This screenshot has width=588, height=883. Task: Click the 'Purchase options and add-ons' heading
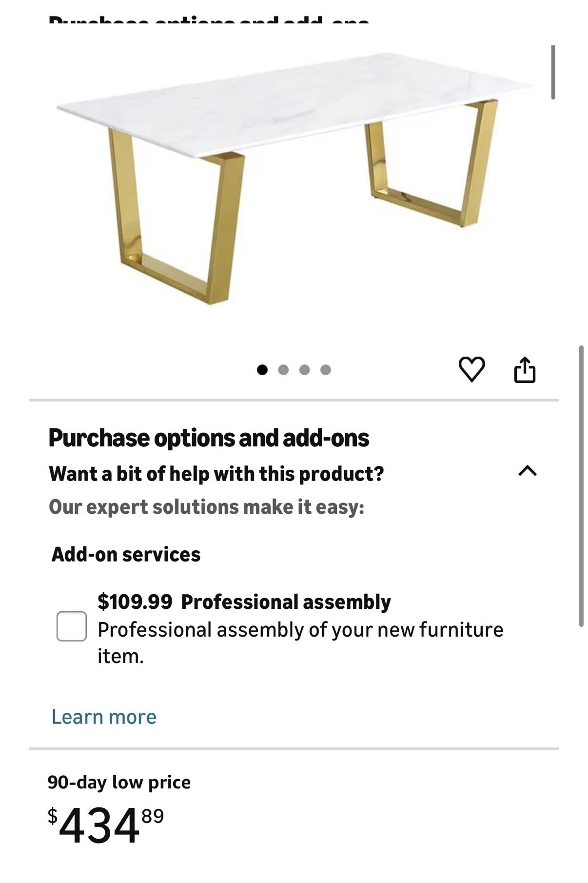(x=209, y=438)
